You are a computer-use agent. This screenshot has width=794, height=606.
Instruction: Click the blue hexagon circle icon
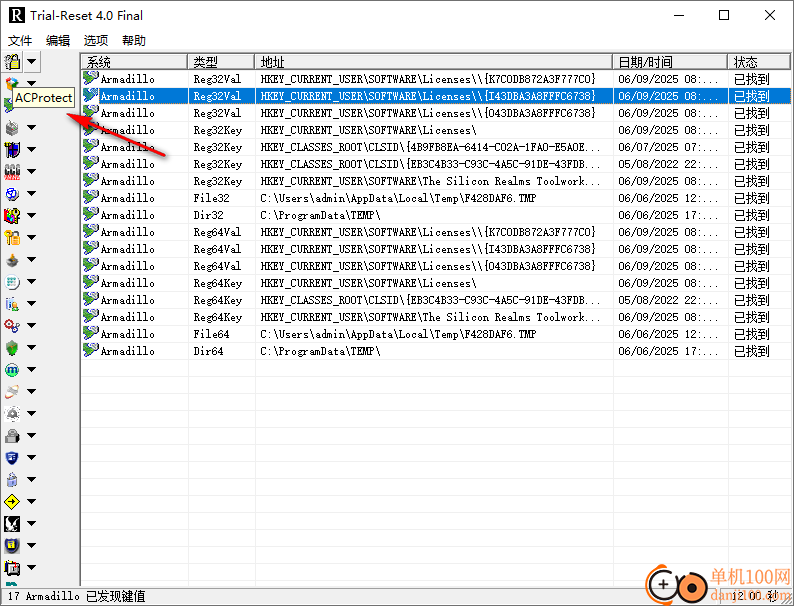tap(12, 193)
